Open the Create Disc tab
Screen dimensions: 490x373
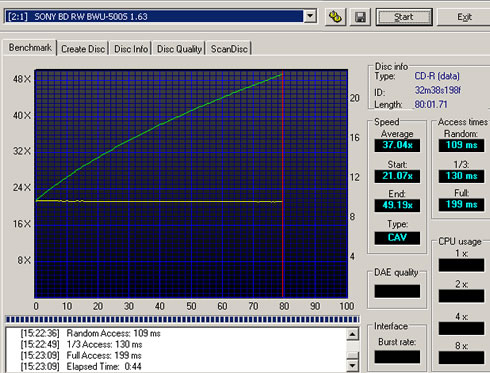83,49
